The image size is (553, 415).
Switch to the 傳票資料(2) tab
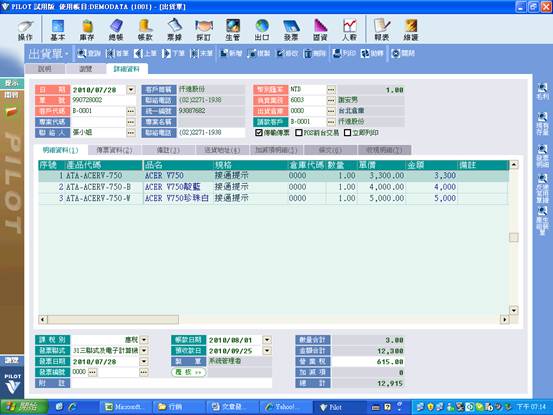pos(114,150)
